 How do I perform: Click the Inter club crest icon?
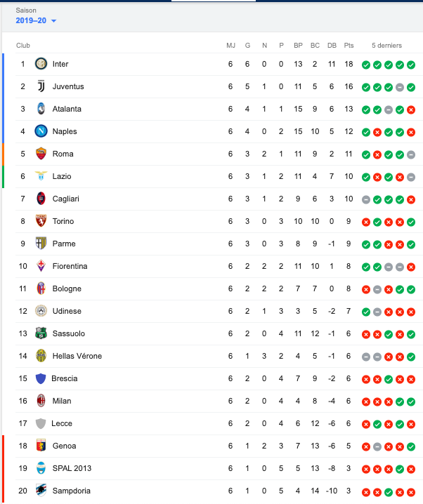click(x=41, y=64)
